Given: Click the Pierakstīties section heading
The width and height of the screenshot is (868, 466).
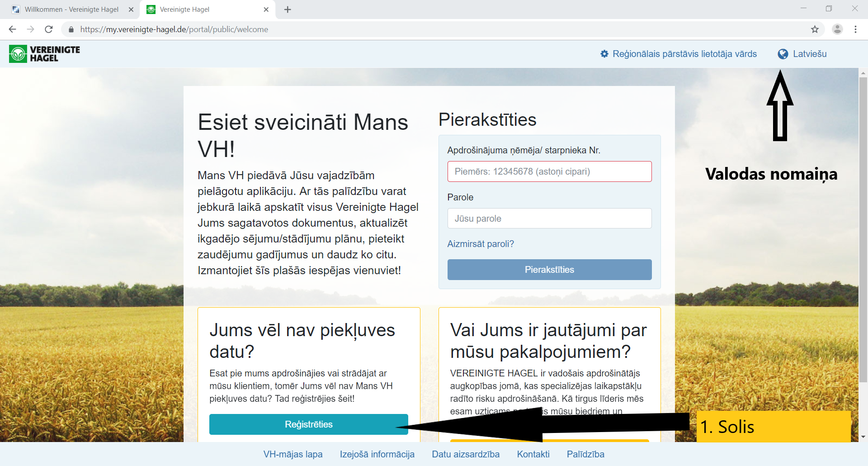Looking at the screenshot, I should click(x=487, y=120).
